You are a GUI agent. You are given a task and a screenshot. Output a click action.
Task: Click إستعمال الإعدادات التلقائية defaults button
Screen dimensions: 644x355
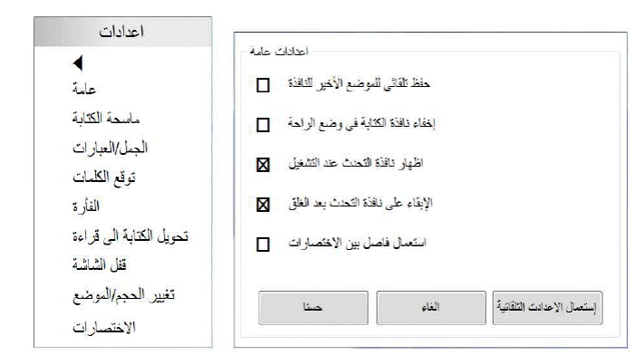pos(547,308)
